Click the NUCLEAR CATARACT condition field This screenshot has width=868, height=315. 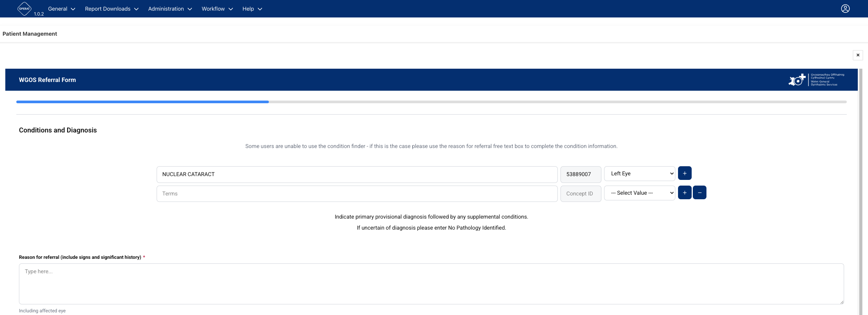click(357, 174)
